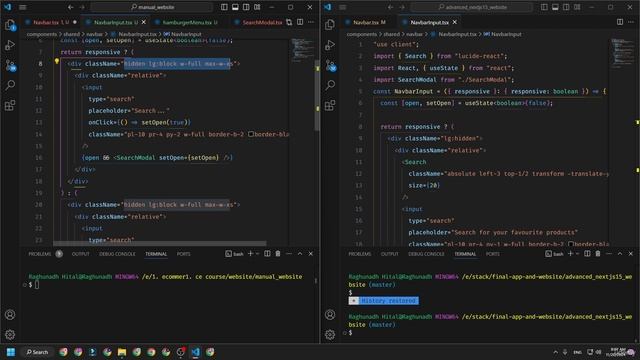Close the NavbarInput.tsx tab in left window

(x=144, y=22)
